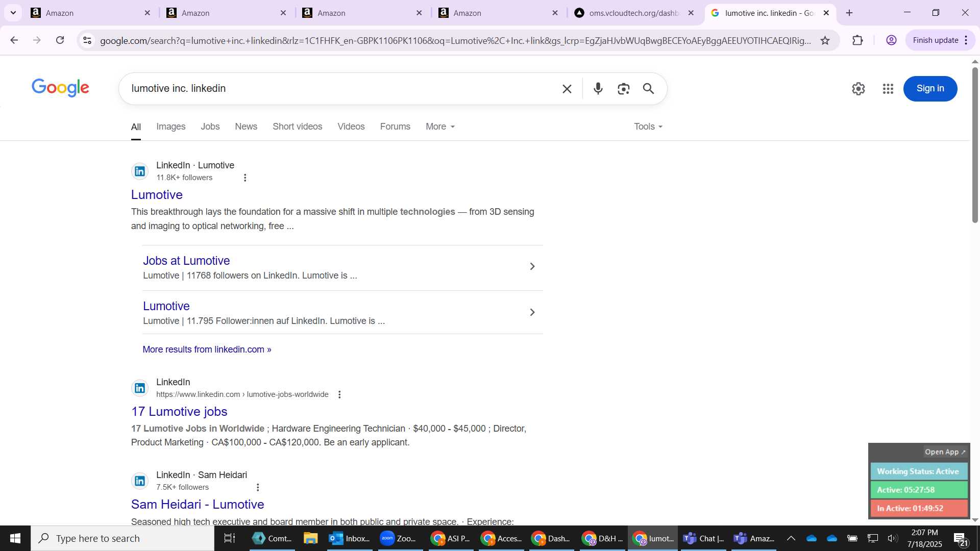Screen dimensions: 980x551
Task: Start voice search with microphone icon
Action: click(598, 89)
